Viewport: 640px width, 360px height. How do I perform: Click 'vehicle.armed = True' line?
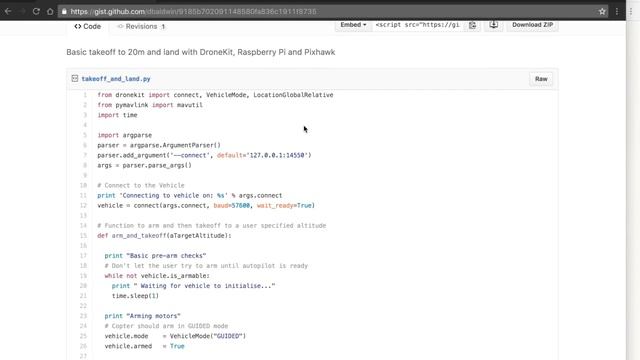click(x=144, y=346)
